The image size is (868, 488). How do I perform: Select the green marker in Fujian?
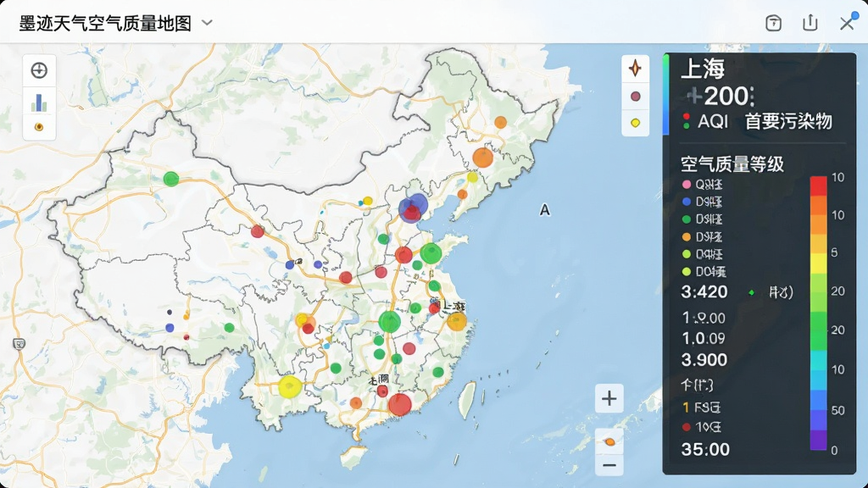438,373
